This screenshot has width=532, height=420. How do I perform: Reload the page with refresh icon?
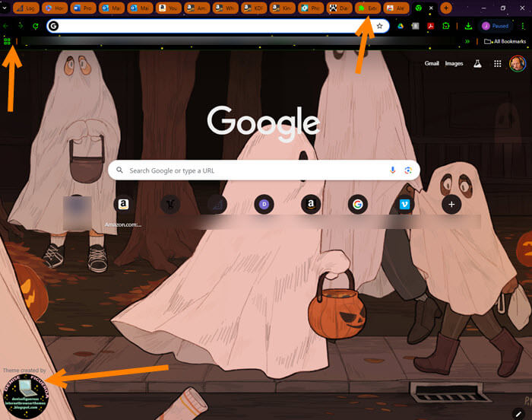pyautogui.click(x=35, y=26)
